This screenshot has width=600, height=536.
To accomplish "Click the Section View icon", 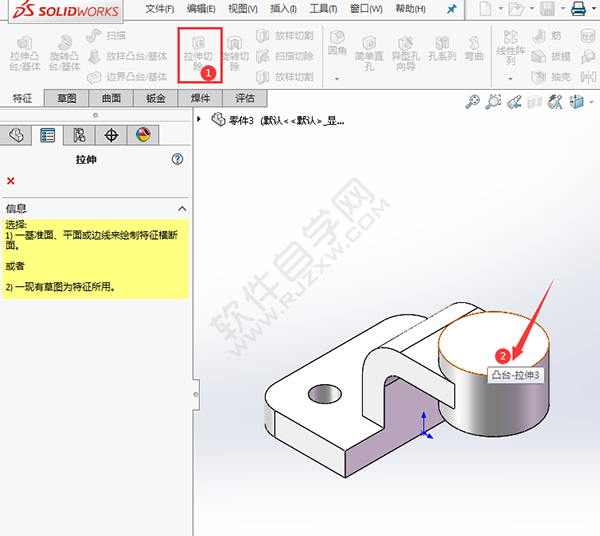I will click(535, 102).
